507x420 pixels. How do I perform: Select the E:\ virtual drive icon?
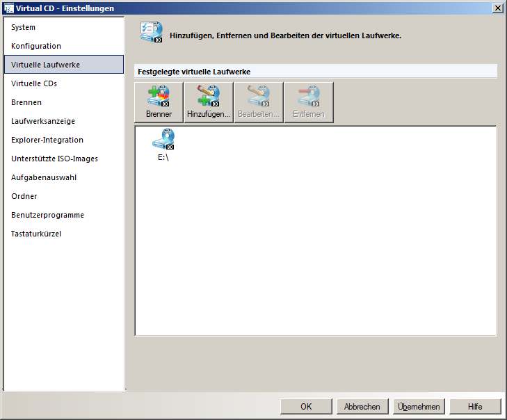click(163, 139)
